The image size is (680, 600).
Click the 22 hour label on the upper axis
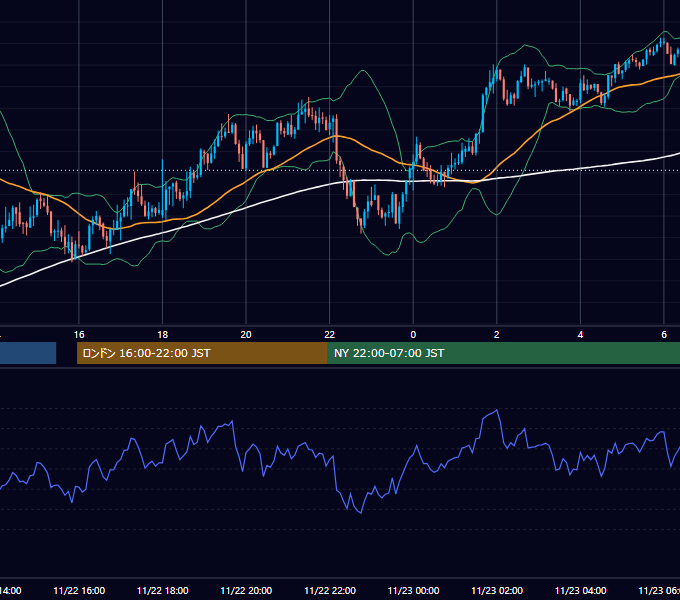pyautogui.click(x=330, y=335)
